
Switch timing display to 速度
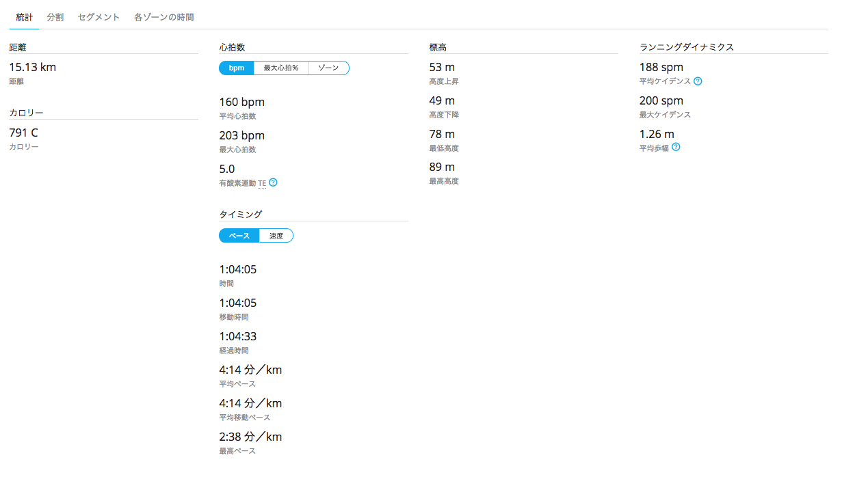pos(276,236)
